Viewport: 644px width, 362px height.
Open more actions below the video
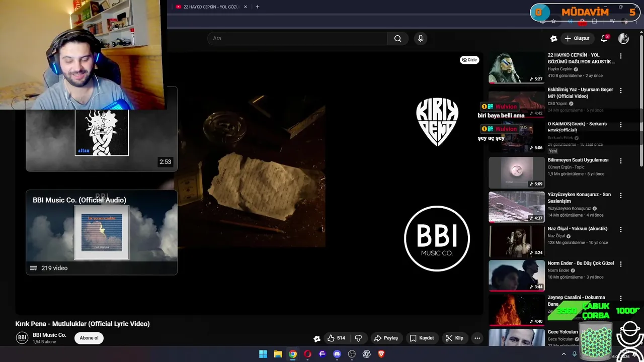coord(477,338)
